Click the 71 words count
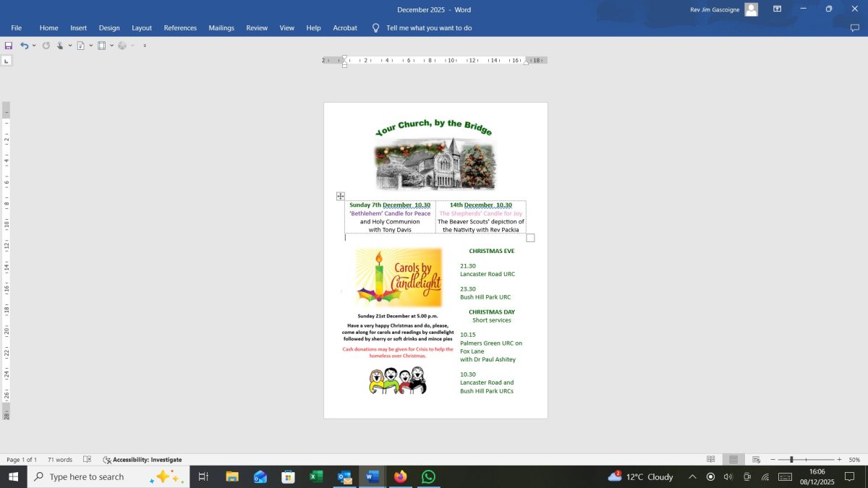The image size is (868, 488). 60,460
